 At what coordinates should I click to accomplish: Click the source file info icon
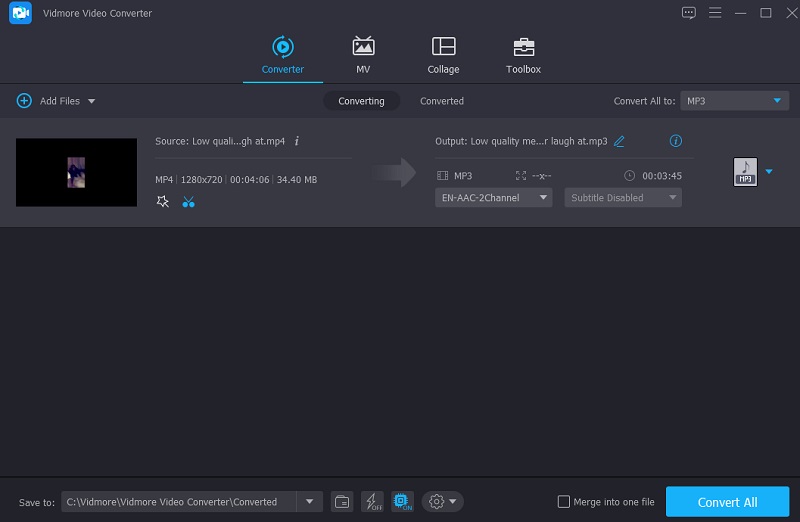[x=297, y=141]
